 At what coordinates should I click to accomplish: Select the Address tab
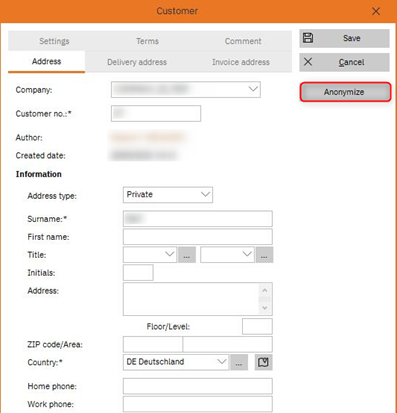tap(47, 62)
